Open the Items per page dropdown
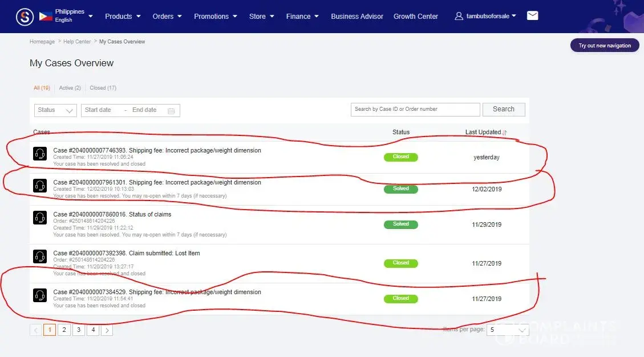Image resolution: width=644 pixels, height=357 pixels. [507, 330]
